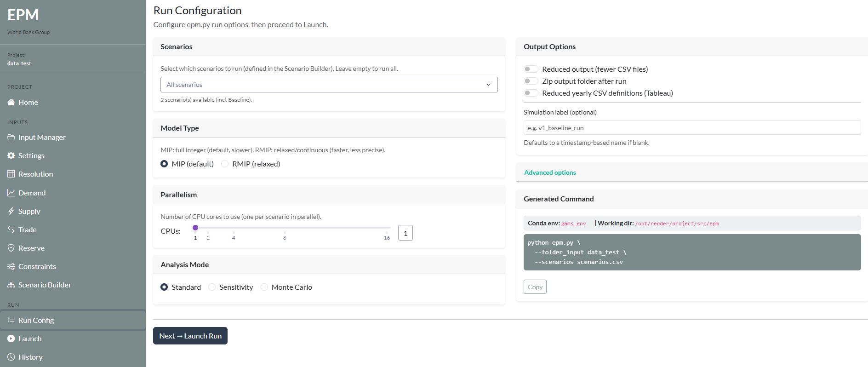Enable Reduced output (fewer CSV files) toggle
Screen dimensions: 868x367
(531, 69)
